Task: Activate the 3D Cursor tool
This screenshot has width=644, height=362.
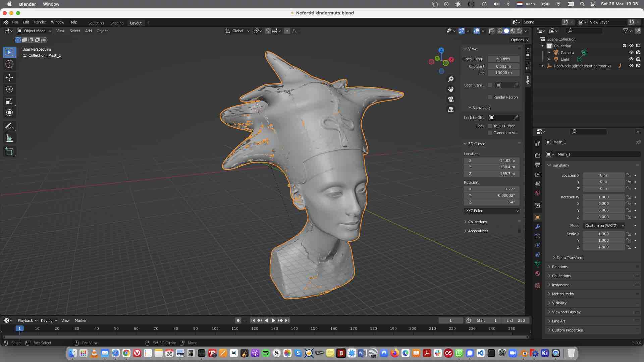Action: [9, 64]
